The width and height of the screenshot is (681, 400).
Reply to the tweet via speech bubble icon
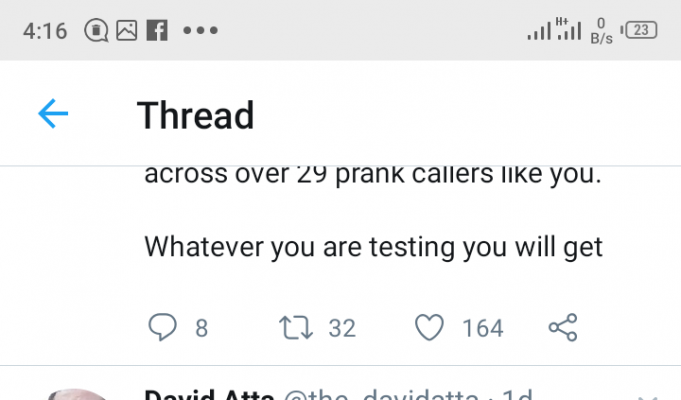(162, 327)
